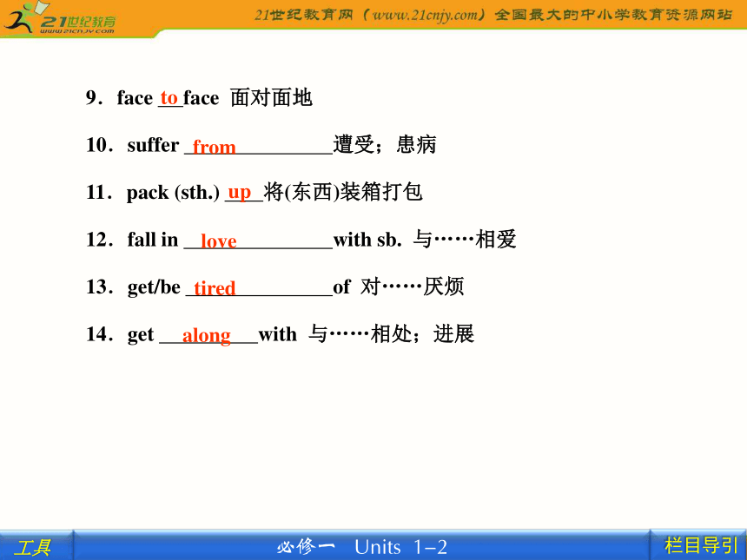Click the phrase 面对面地
The width and height of the screenshot is (747, 560).
click(271, 98)
